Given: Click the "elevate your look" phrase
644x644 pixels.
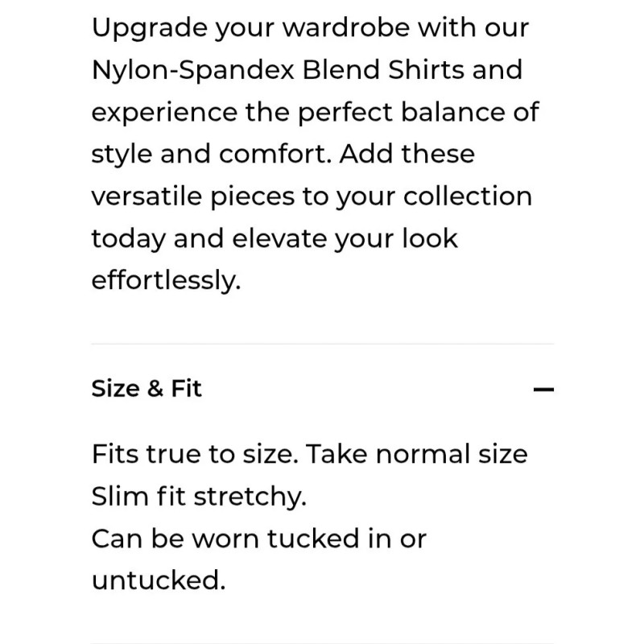Looking at the screenshot, I should [x=345, y=238].
